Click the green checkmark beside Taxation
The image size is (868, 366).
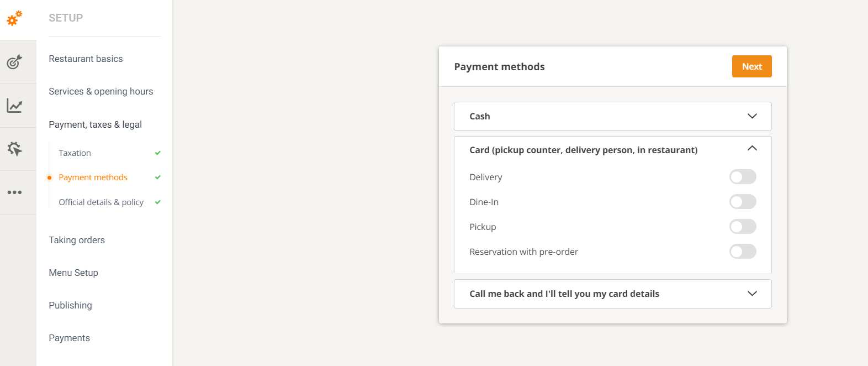(x=157, y=153)
